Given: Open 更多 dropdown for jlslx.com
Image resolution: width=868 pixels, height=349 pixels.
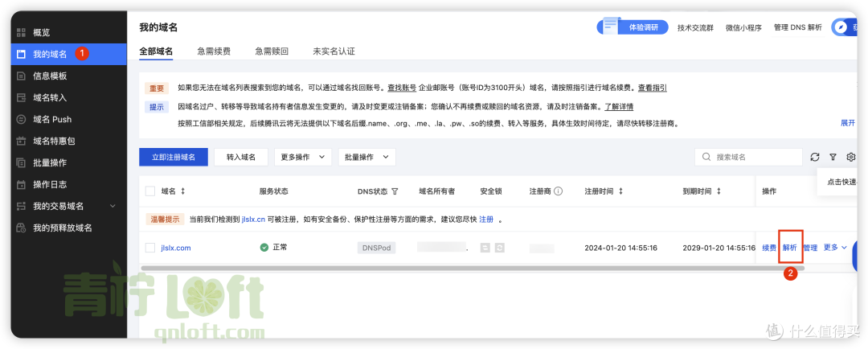Looking at the screenshot, I should click(835, 248).
